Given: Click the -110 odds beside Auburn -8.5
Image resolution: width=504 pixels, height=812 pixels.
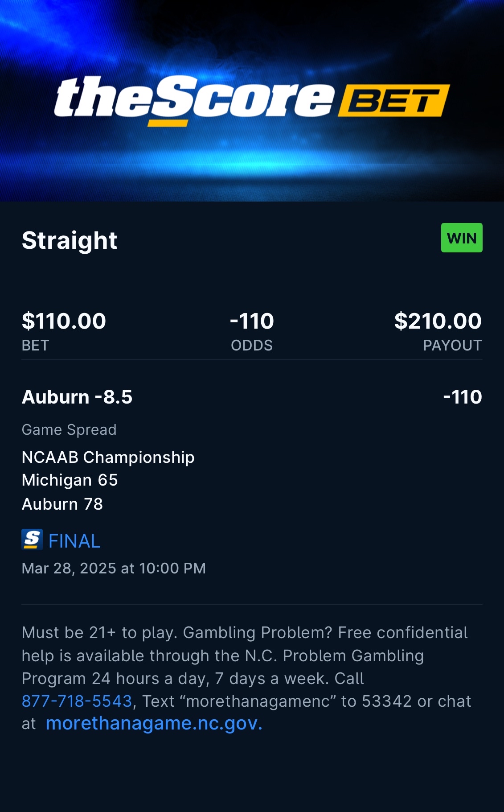Looking at the screenshot, I should pos(462,397).
